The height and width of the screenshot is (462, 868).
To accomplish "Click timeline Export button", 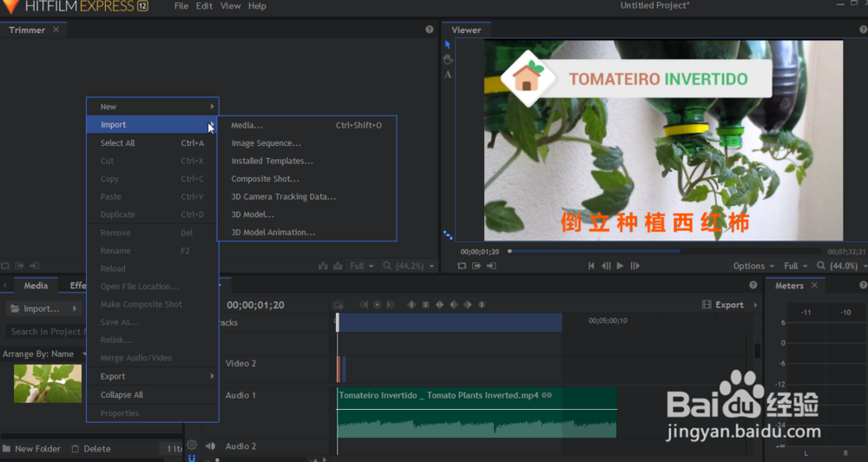I will tap(722, 305).
